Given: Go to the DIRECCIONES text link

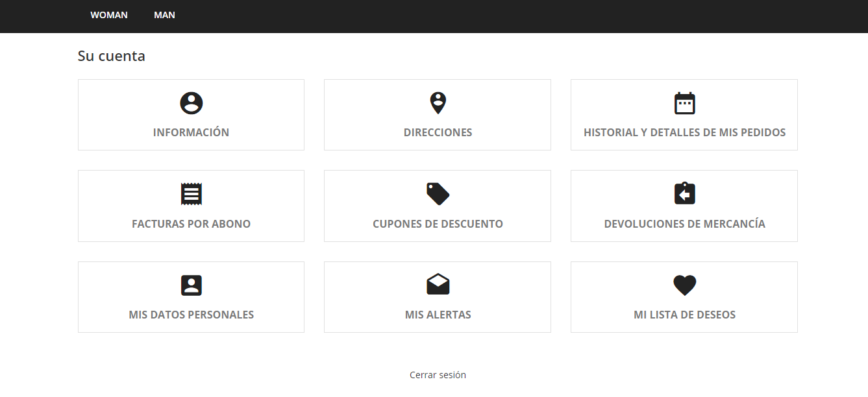Looking at the screenshot, I should coord(438,132).
